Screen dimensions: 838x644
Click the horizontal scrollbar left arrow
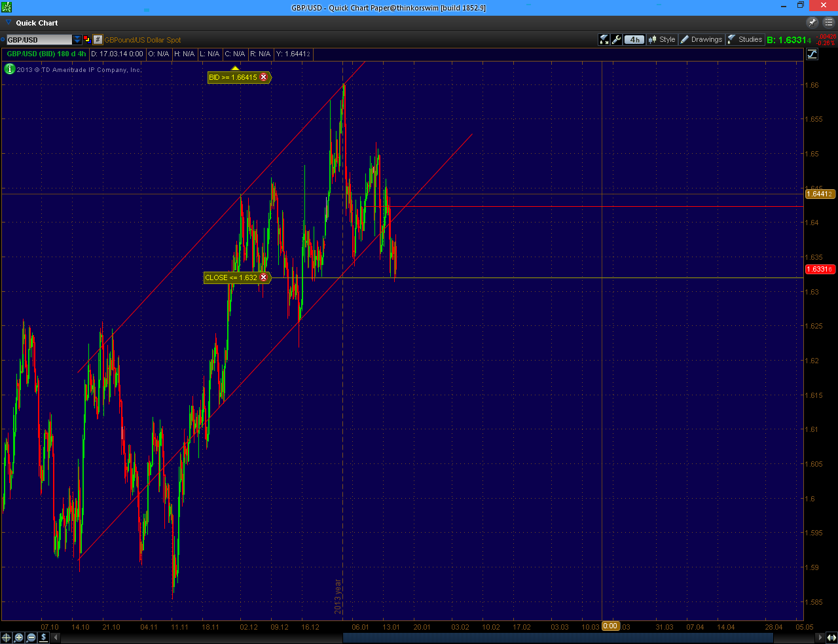[56, 637]
